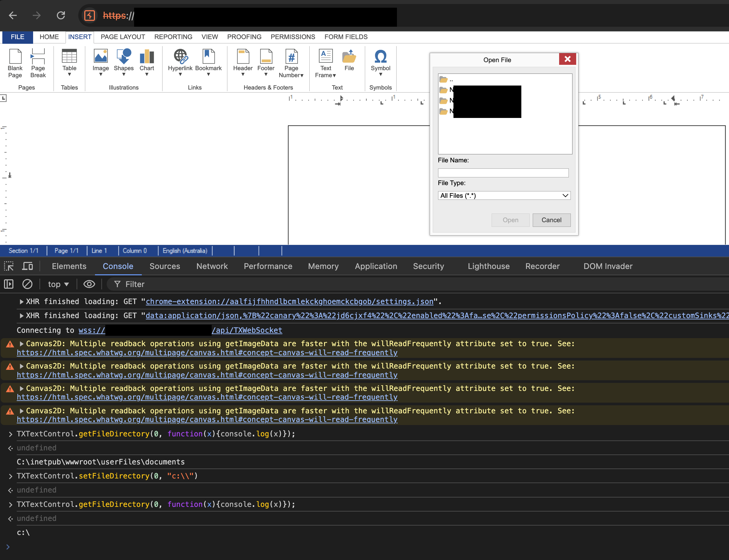Clear the console with the ban icon
The height and width of the screenshot is (560, 729).
27,284
